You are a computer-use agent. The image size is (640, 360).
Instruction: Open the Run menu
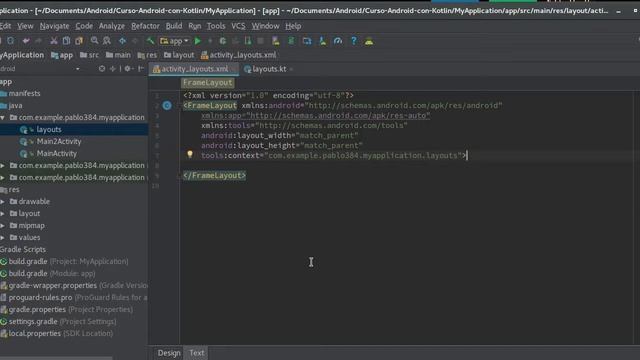coord(195,26)
